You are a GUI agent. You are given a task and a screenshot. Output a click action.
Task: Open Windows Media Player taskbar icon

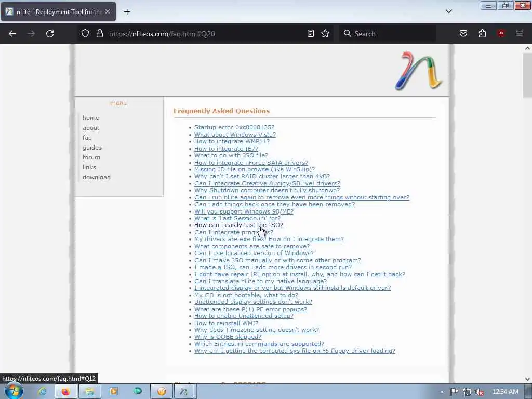114,392
